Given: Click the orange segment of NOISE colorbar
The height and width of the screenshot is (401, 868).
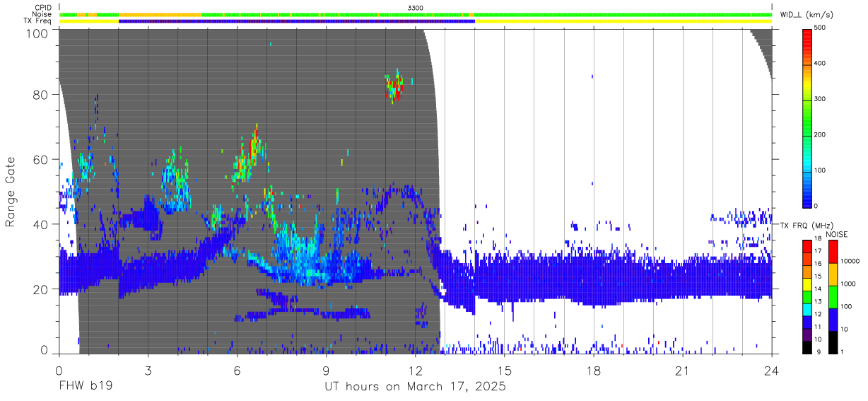Looking at the screenshot, I should pyautogui.click(x=833, y=273).
